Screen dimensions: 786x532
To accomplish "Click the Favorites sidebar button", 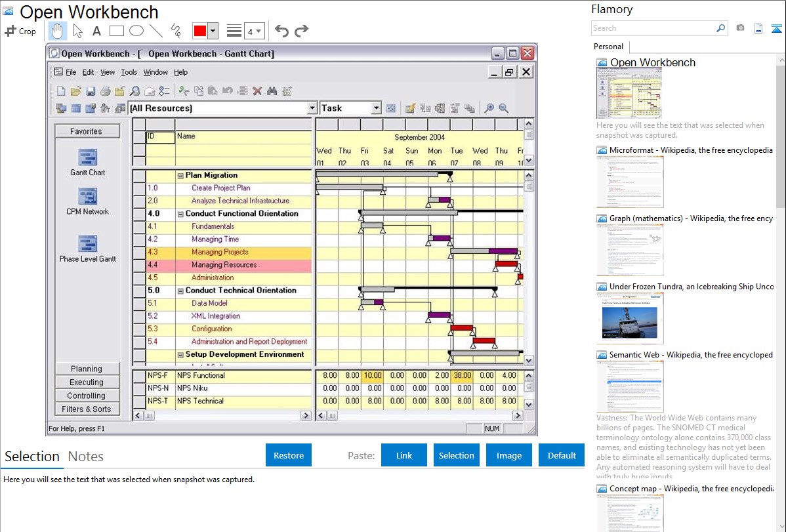I will coord(87,131).
